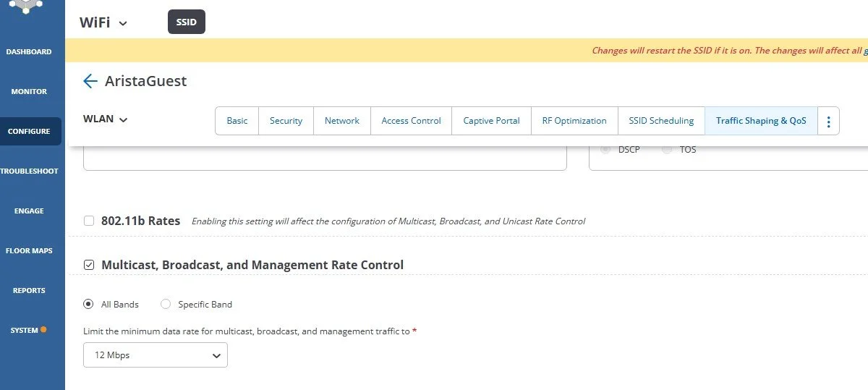Expand the WLAN selector dropdown

pyautogui.click(x=106, y=119)
